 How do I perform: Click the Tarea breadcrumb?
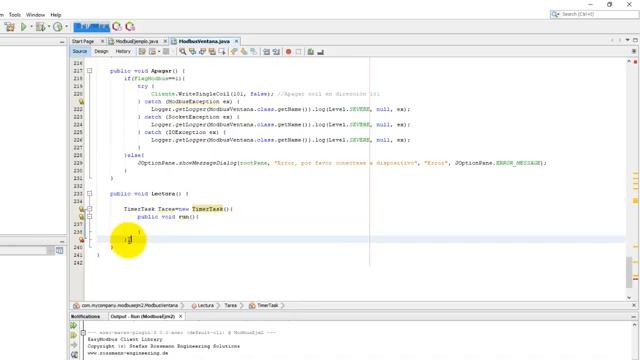(x=231, y=305)
